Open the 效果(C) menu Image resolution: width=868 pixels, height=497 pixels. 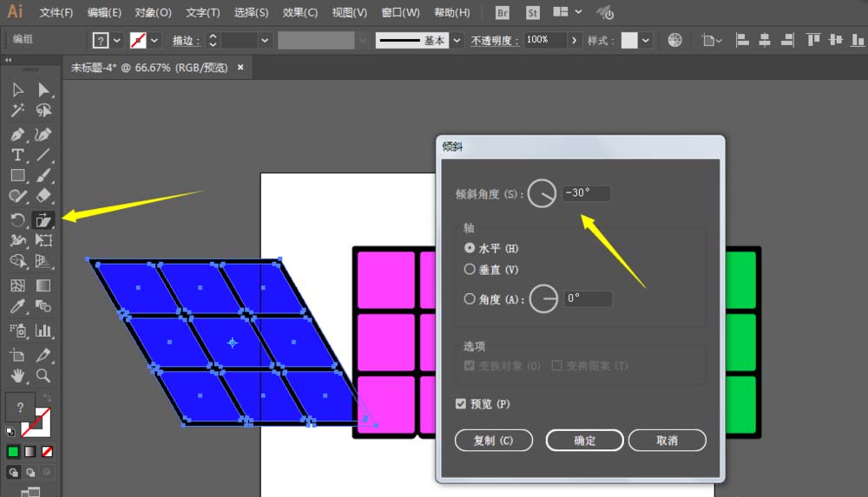click(300, 13)
